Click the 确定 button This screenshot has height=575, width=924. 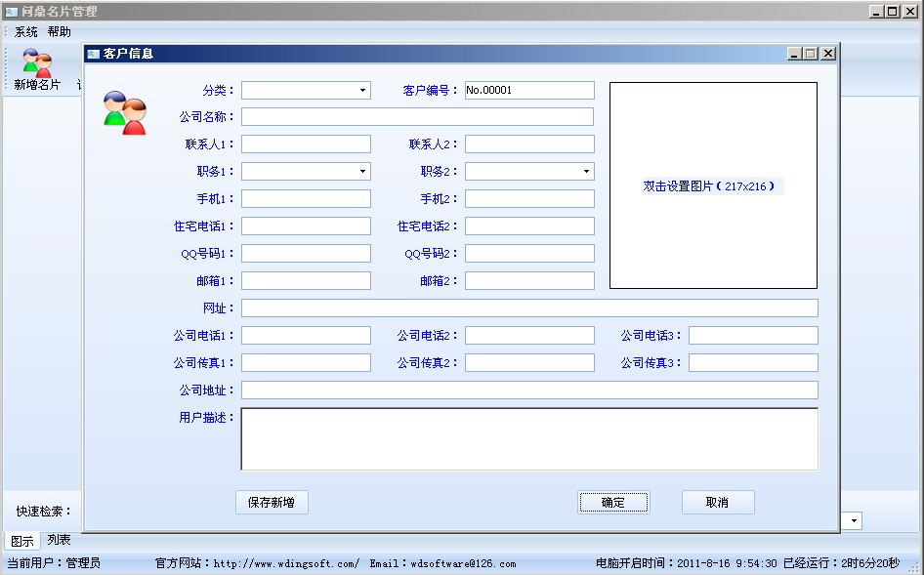613,503
